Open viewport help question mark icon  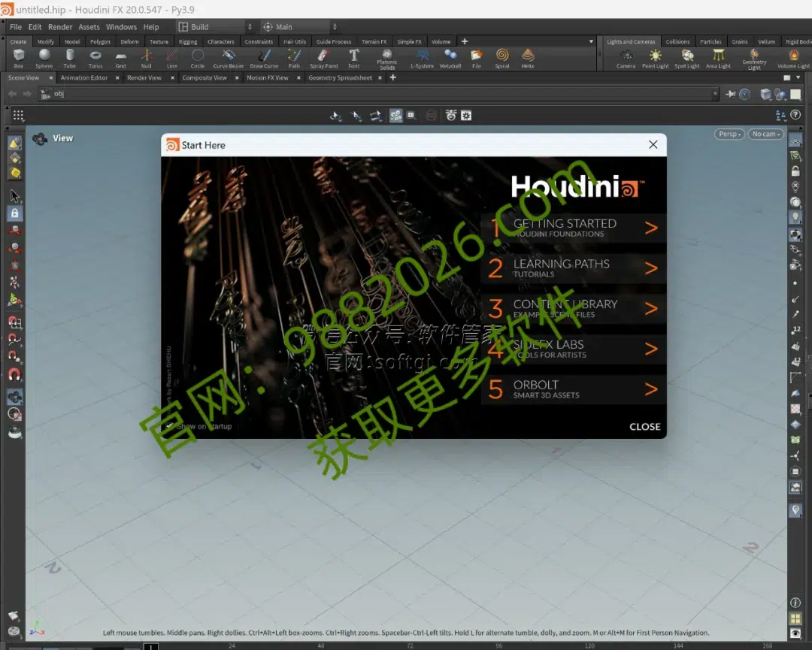pyautogui.click(x=795, y=115)
